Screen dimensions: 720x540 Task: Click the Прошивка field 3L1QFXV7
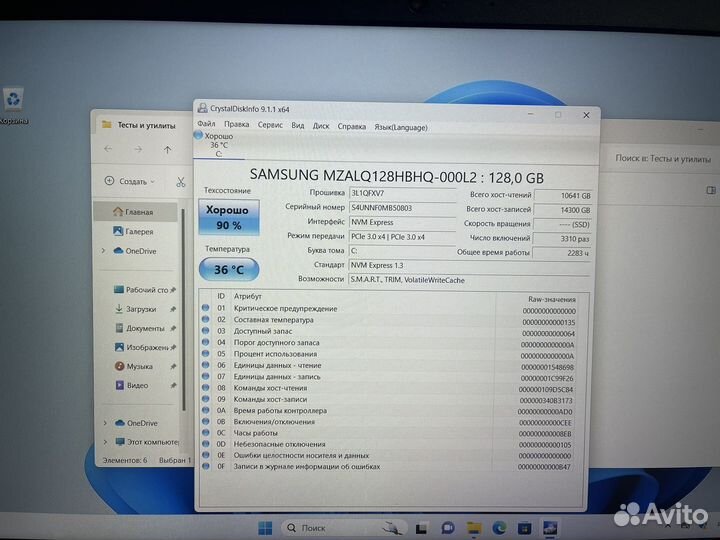tap(402, 193)
